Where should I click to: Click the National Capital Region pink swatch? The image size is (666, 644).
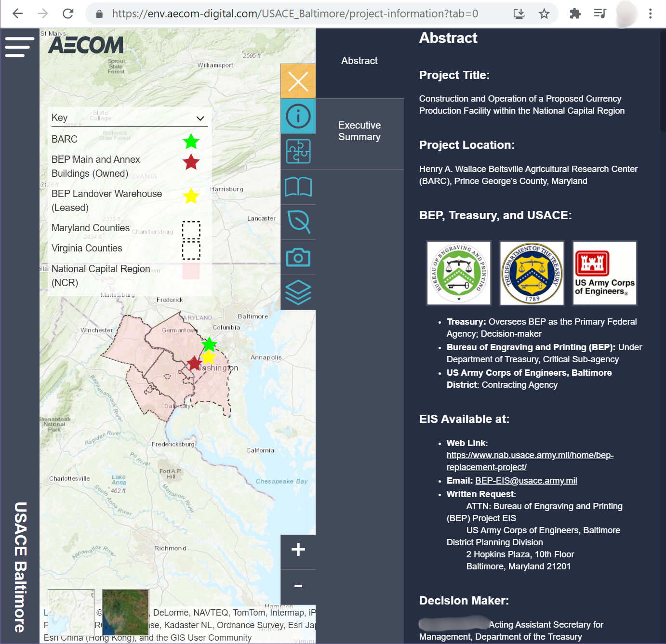pos(191,271)
